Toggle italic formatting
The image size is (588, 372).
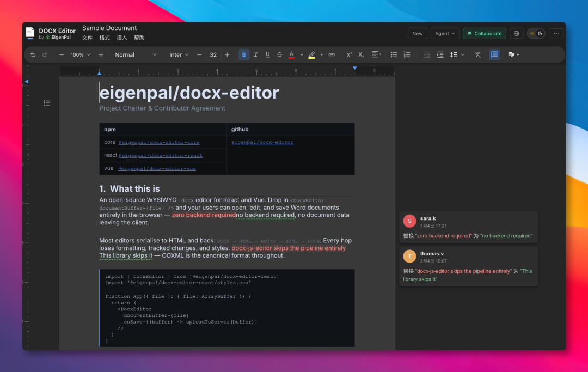(256, 55)
